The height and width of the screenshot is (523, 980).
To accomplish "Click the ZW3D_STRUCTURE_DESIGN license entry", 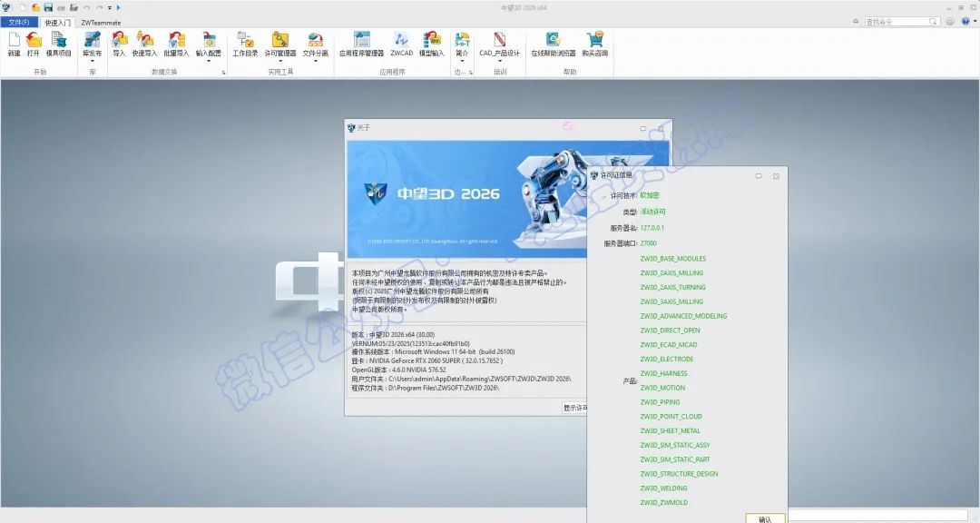I will coord(680,474).
